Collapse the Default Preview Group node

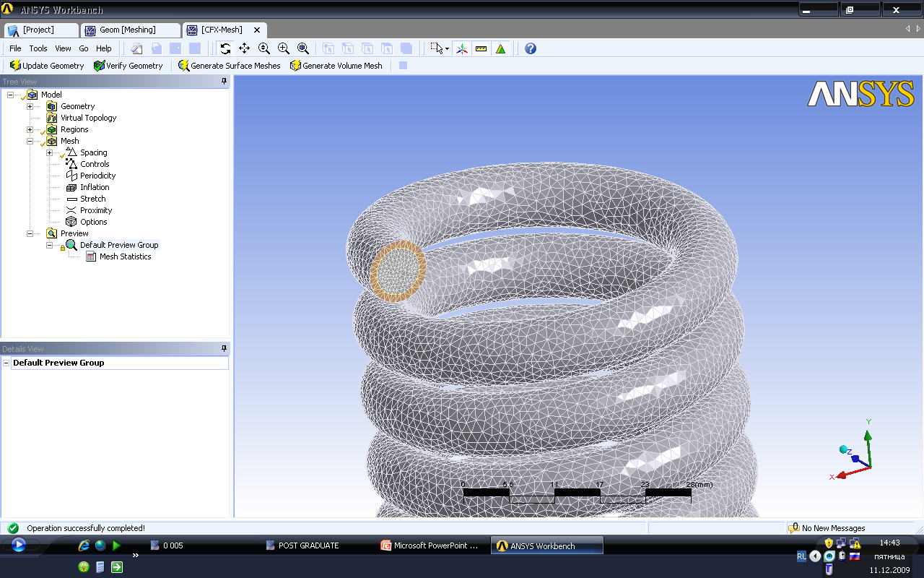(x=49, y=245)
